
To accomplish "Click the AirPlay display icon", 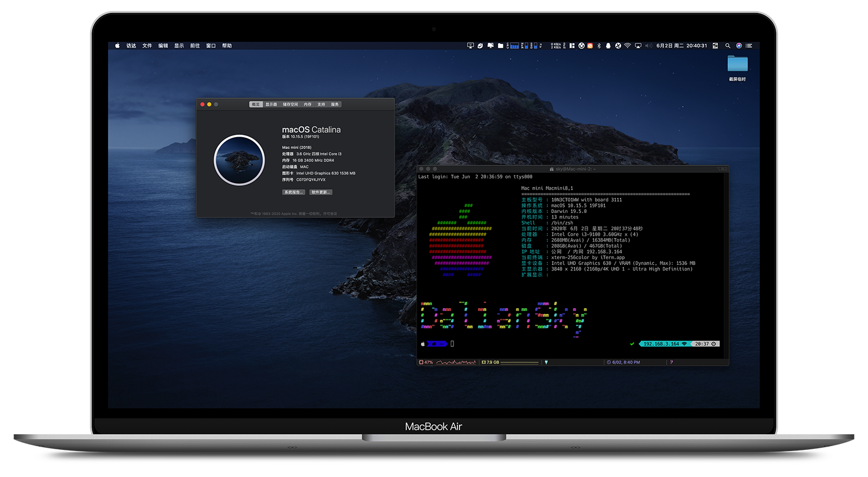I will [638, 46].
